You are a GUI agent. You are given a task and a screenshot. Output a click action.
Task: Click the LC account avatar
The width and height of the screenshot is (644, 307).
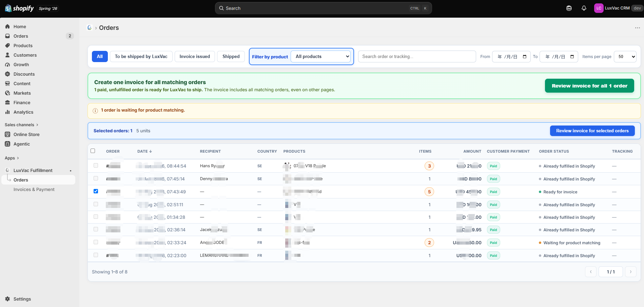(599, 8)
